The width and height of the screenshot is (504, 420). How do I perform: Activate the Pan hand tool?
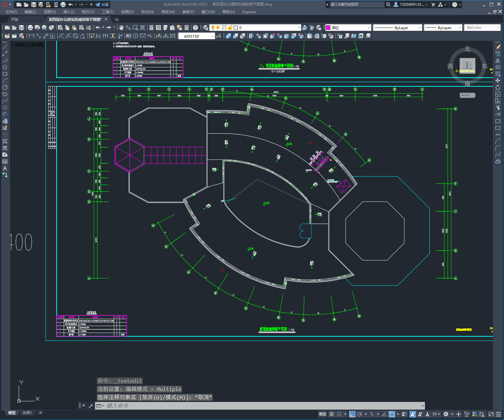click(x=121, y=28)
